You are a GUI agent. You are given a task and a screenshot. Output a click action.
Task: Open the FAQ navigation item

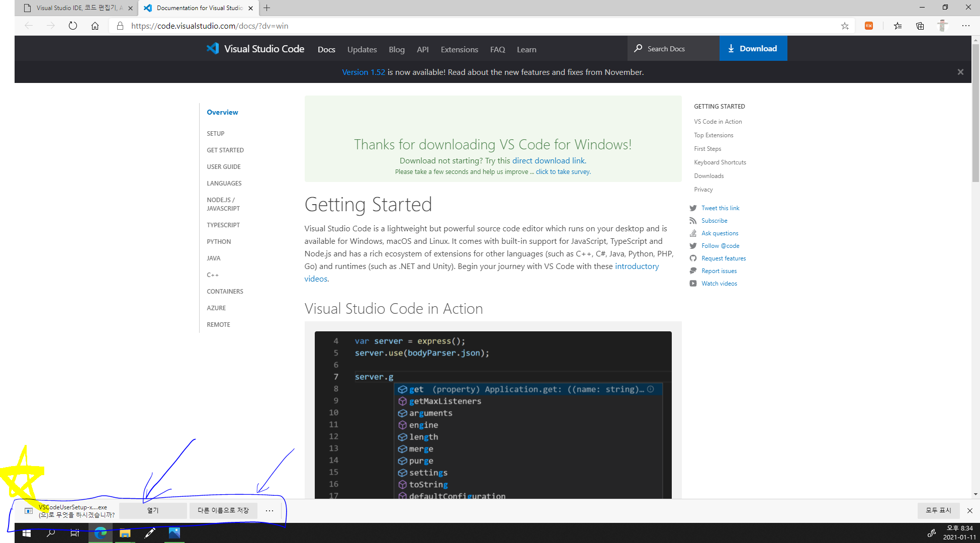coord(498,49)
